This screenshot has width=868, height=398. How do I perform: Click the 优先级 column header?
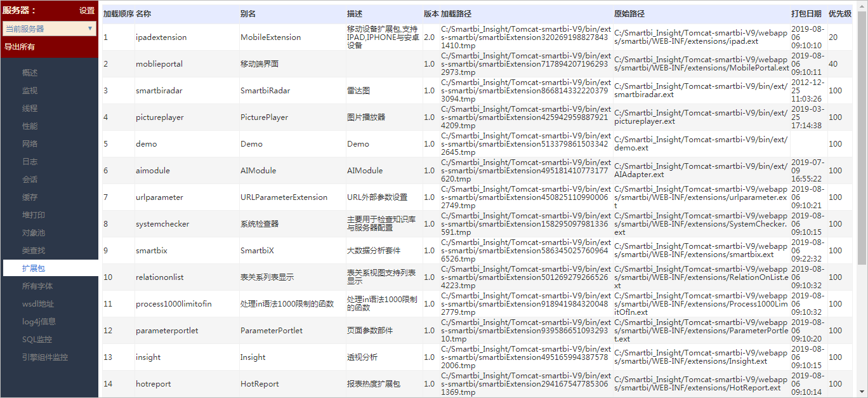coord(840,14)
